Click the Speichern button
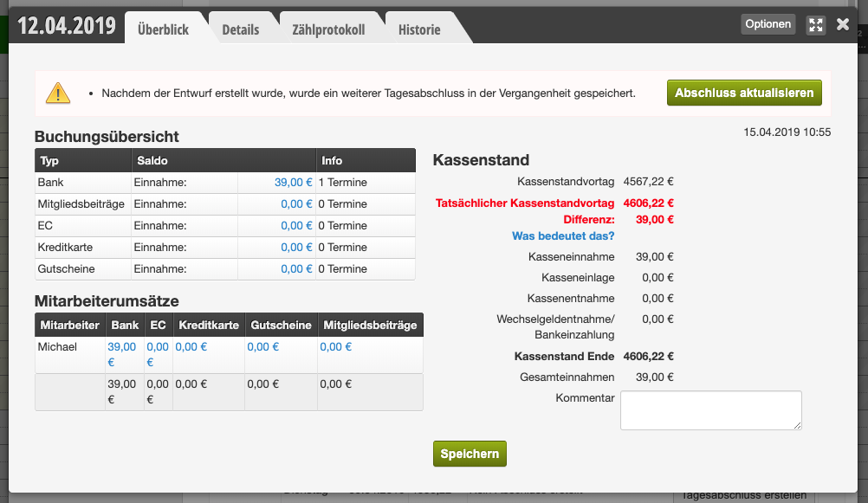 [x=470, y=454]
